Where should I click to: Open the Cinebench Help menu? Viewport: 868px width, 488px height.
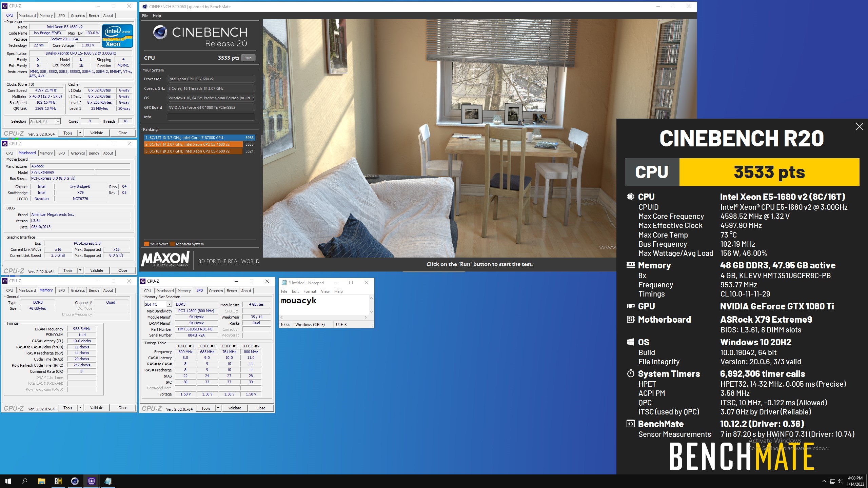(x=157, y=16)
